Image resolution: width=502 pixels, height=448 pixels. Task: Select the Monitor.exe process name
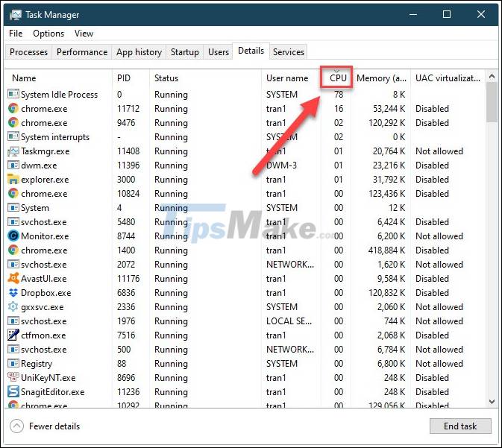[x=45, y=236]
